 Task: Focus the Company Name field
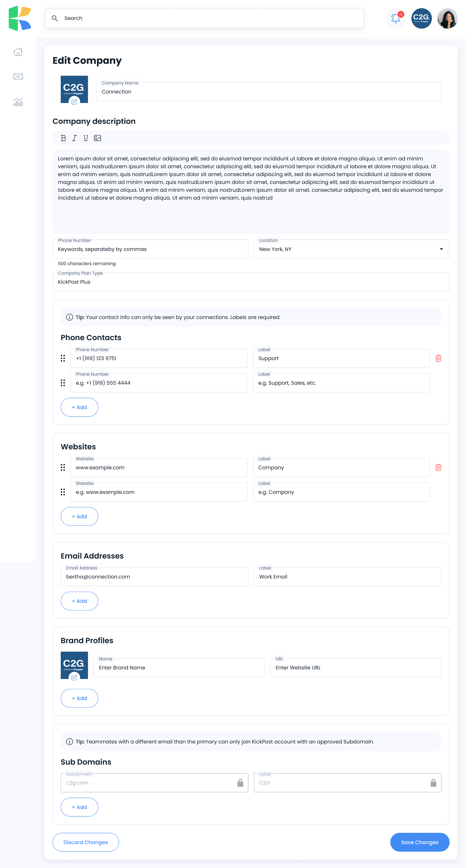(268, 92)
